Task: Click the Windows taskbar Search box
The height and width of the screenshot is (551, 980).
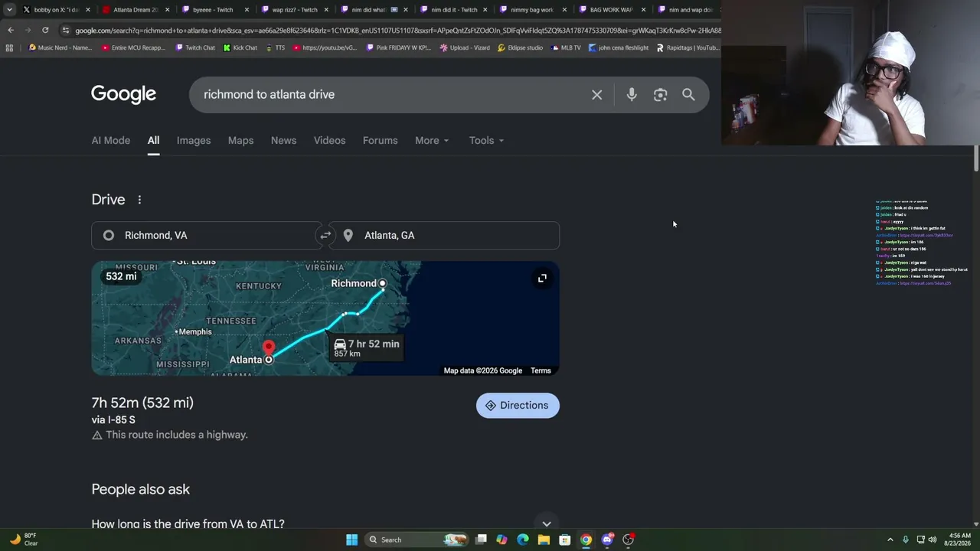Action: click(x=416, y=540)
